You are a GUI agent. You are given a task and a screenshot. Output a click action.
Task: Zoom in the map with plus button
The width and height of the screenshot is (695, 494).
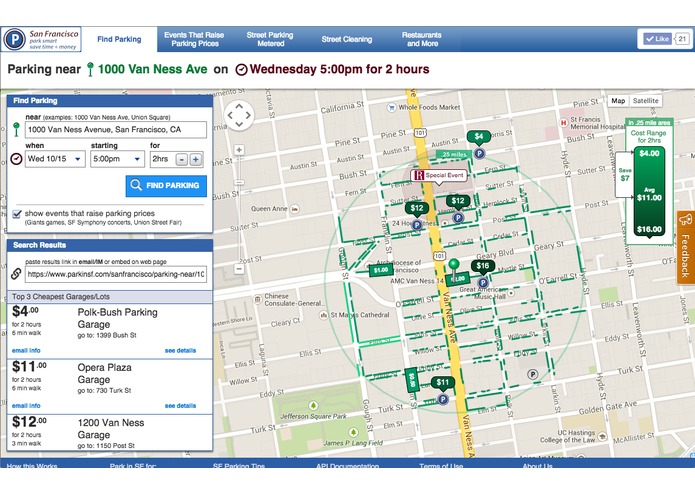pos(239,150)
